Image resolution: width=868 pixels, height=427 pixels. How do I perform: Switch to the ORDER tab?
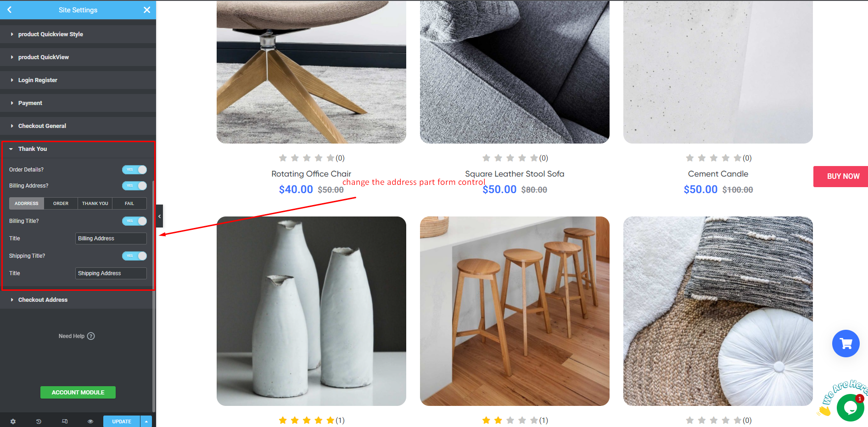point(61,204)
